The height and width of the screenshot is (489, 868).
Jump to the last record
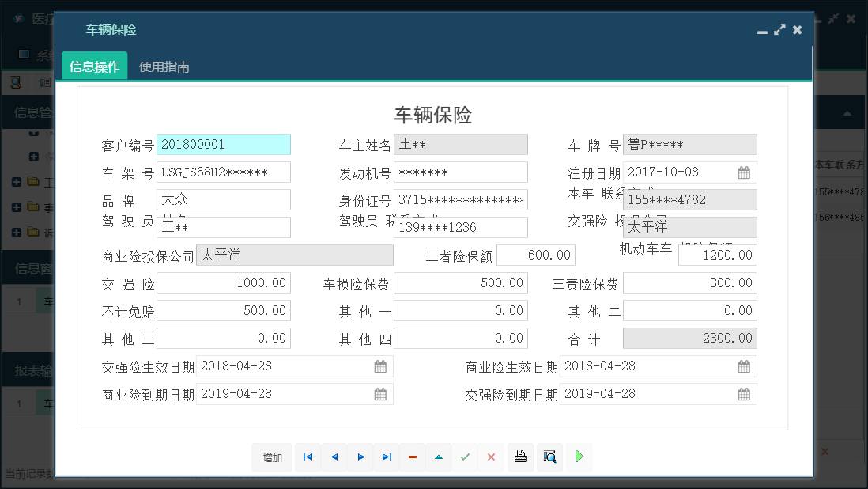[x=386, y=457]
